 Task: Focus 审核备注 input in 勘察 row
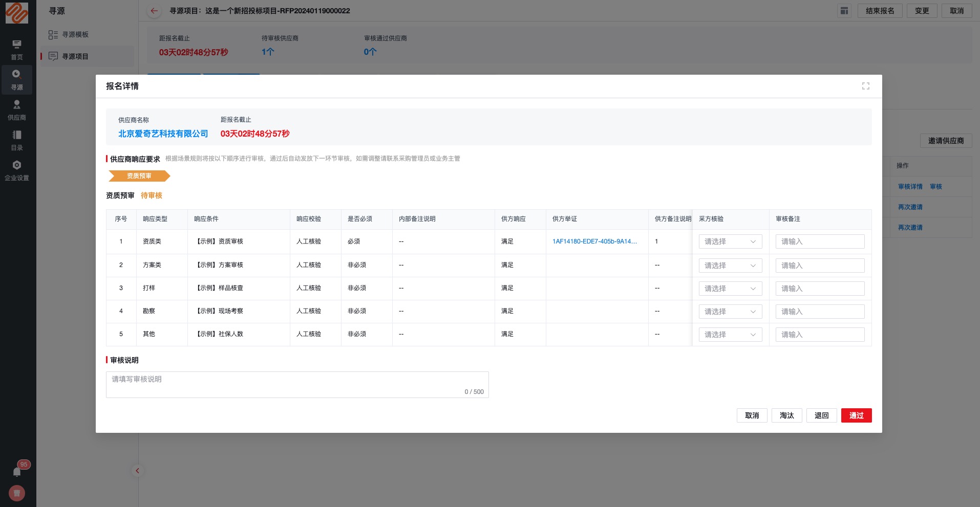tap(820, 312)
